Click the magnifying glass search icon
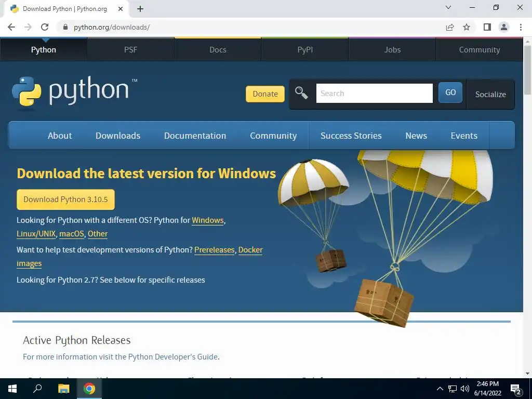The width and height of the screenshot is (532, 399). click(301, 92)
